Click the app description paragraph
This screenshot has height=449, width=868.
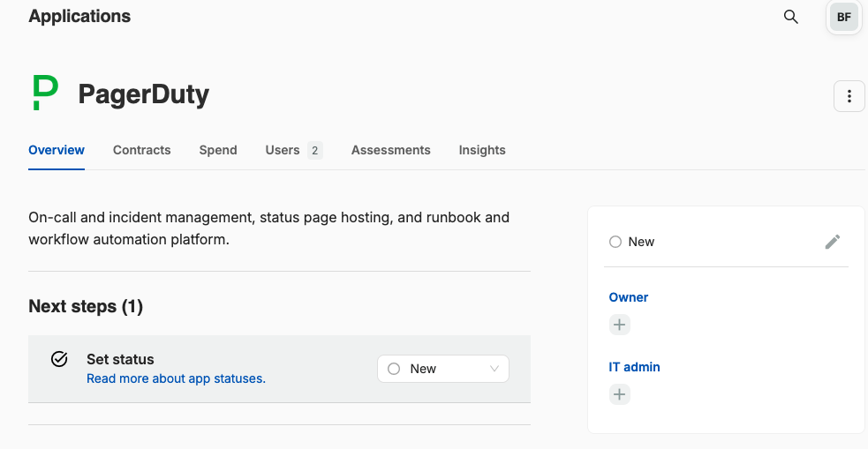[269, 228]
